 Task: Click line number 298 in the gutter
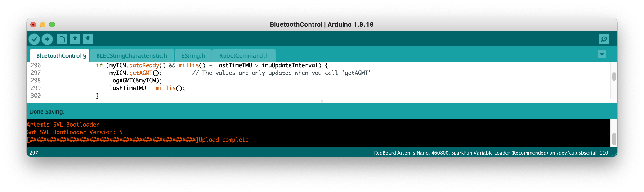pos(36,80)
